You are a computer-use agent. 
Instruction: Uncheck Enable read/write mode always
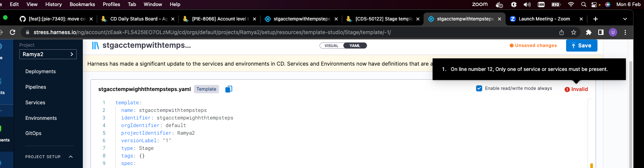(x=479, y=88)
